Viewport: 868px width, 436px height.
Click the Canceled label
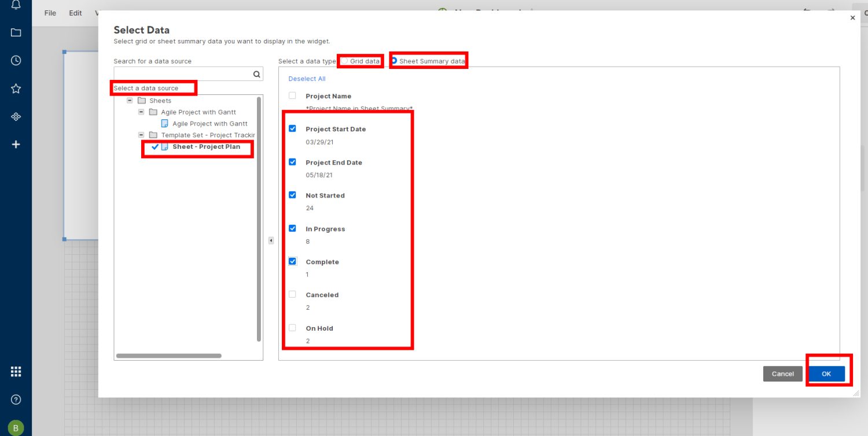coord(322,295)
